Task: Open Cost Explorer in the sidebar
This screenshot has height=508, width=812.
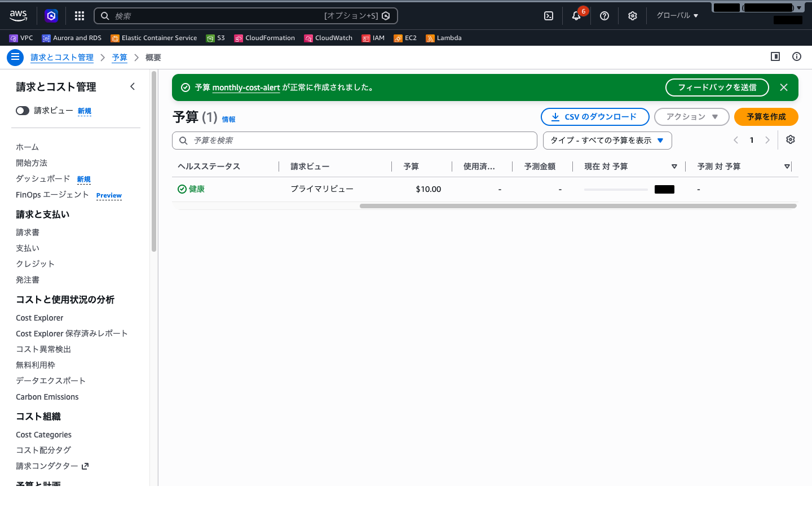Action: (39, 318)
